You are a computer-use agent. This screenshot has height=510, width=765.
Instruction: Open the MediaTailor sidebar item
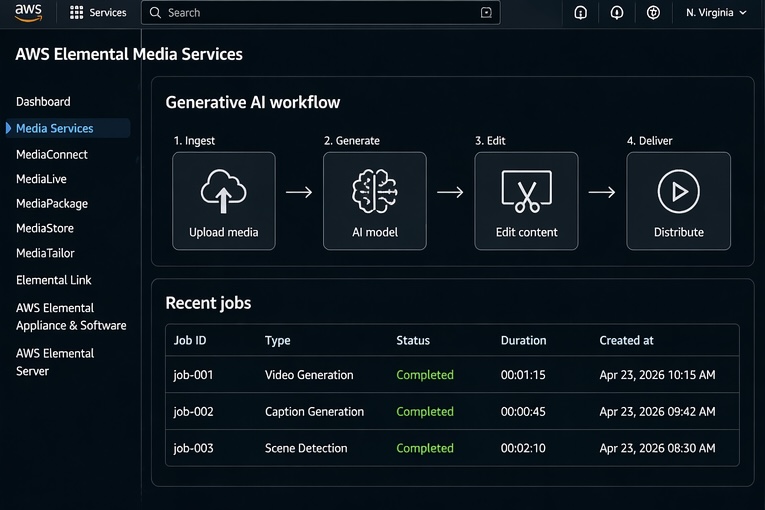(45, 253)
